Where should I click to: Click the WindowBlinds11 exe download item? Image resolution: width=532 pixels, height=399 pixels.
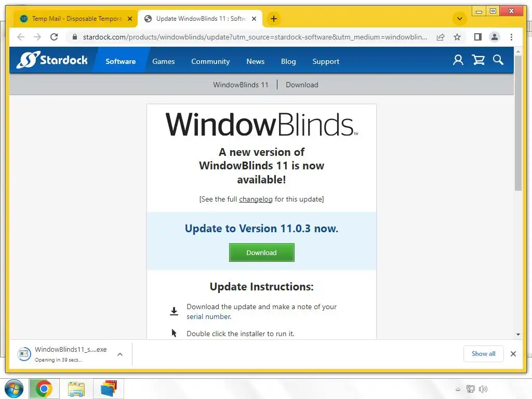71,354
